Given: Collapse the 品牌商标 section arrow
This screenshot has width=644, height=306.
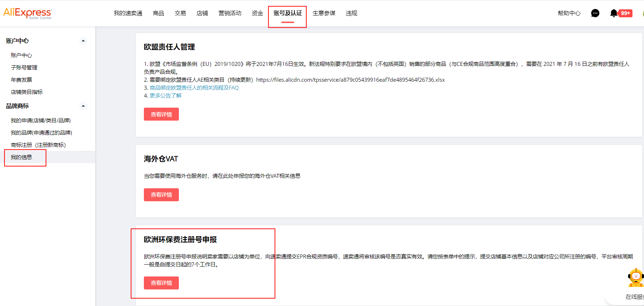Looking at the screenshot, I should pos(83,106).
